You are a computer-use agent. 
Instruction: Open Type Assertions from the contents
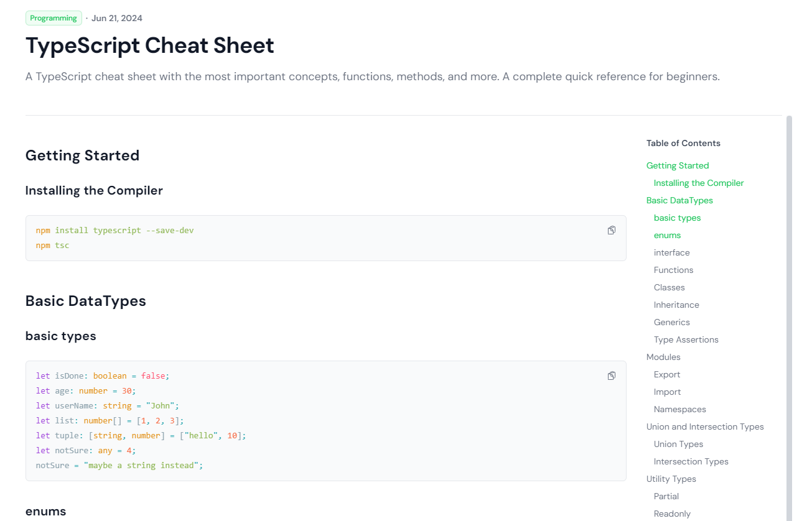[686, 339]
